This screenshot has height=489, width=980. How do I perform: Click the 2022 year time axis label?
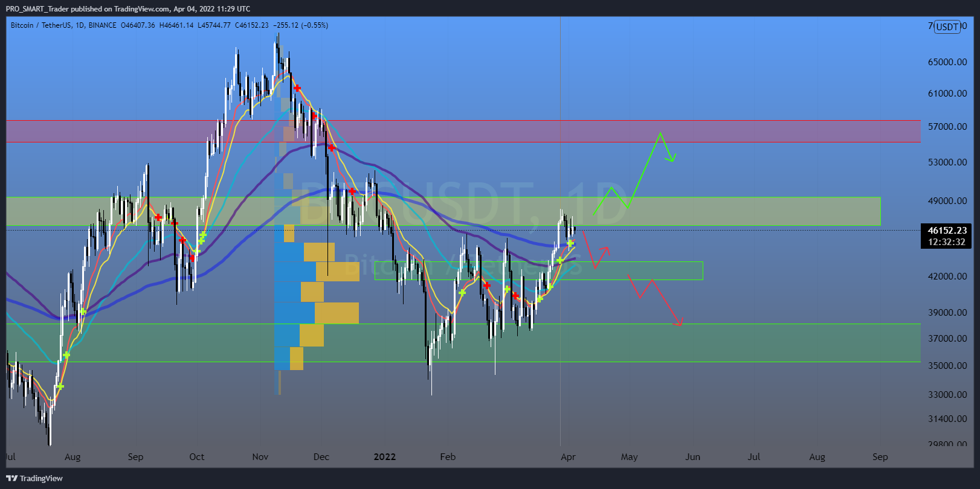(x=385, y=457)
